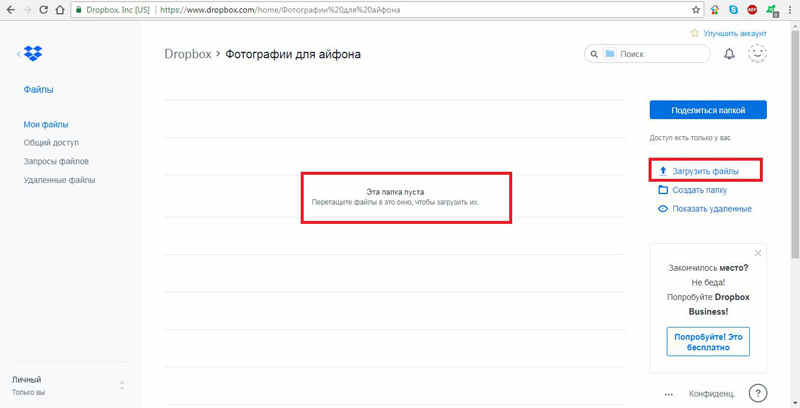
Task: Open the colorful extension icon after the star
Action: (715, 10)
